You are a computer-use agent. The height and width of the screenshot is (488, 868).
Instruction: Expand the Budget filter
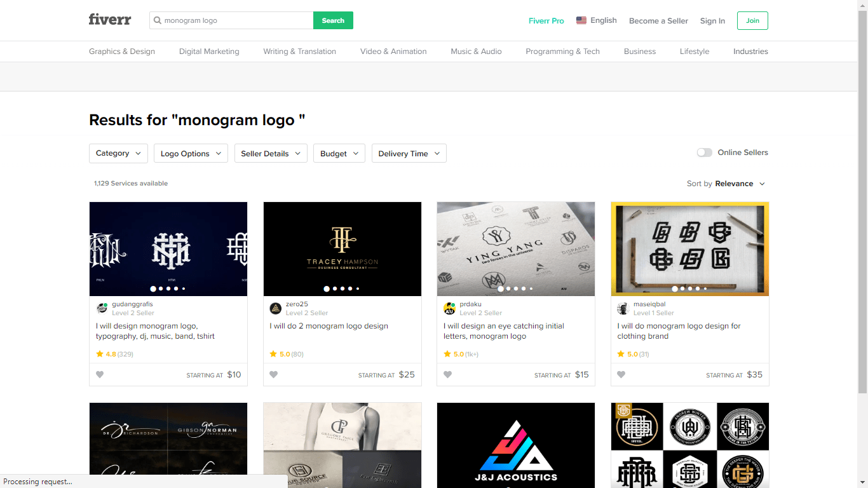tap(339, 153)
